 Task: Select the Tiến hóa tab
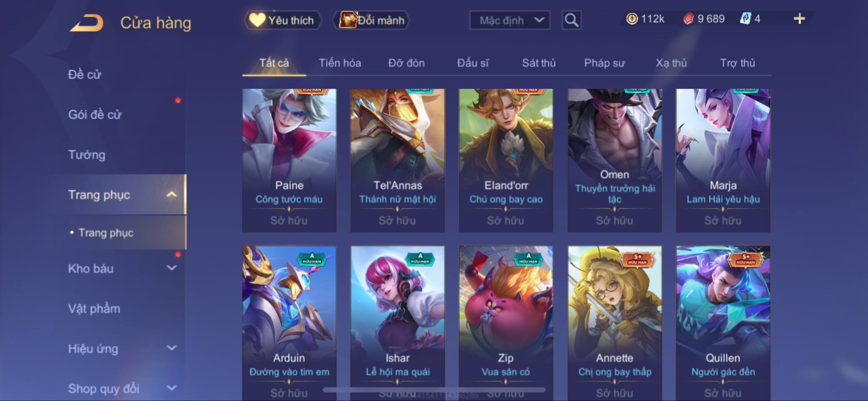coord(340,63)
